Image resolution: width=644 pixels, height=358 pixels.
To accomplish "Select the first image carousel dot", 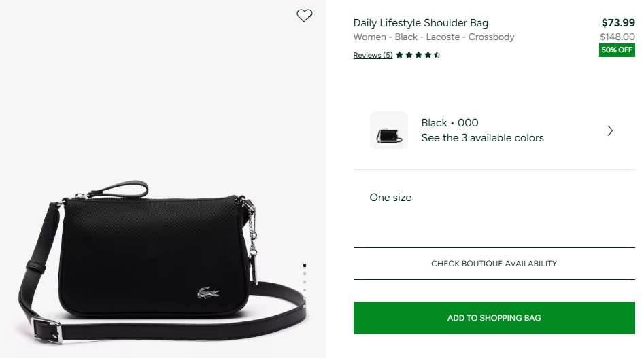I will pyautogui.click(x=305, y=266).
